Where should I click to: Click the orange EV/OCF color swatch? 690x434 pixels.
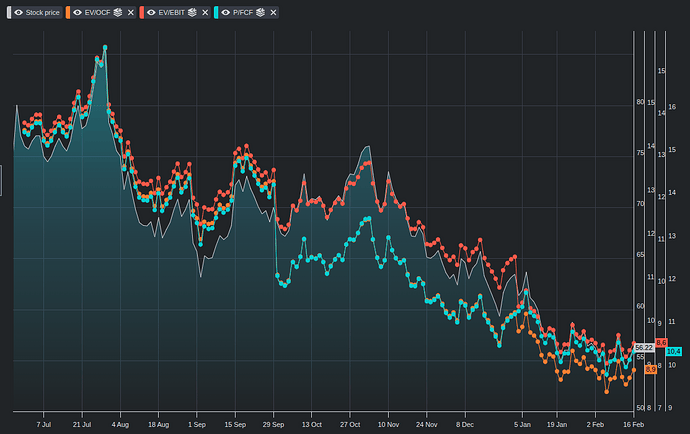[x=68, y=12]
